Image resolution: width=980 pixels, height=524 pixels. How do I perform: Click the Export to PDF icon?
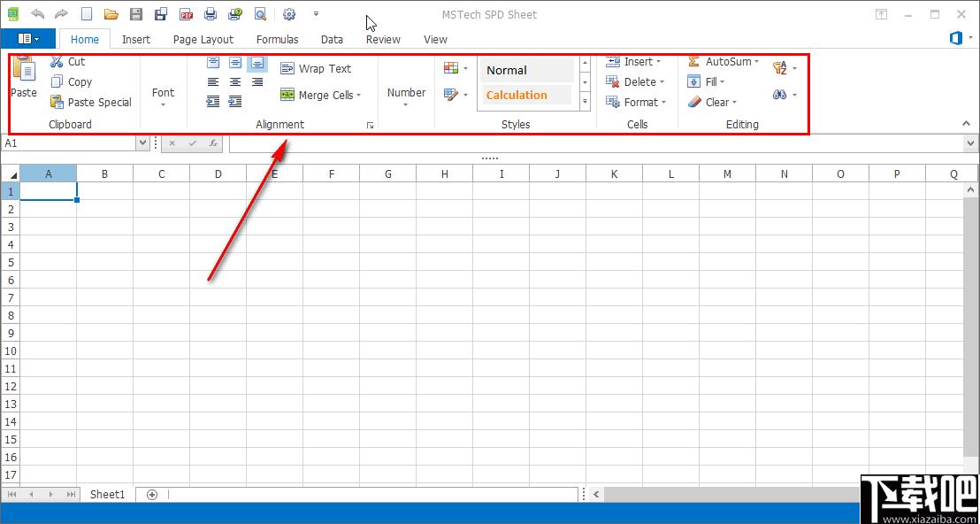click(186, 14)
